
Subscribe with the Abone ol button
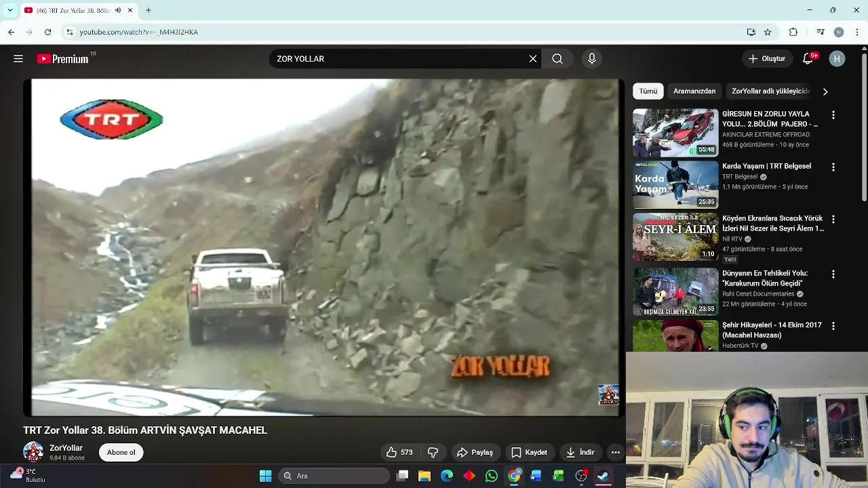coord(121,452)
